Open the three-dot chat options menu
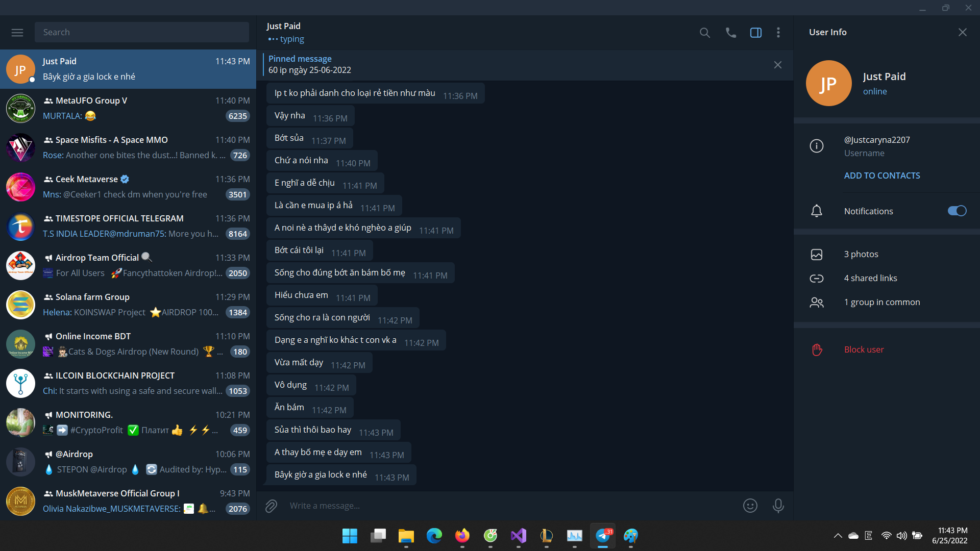980x551 pixels. coord(778,33)
